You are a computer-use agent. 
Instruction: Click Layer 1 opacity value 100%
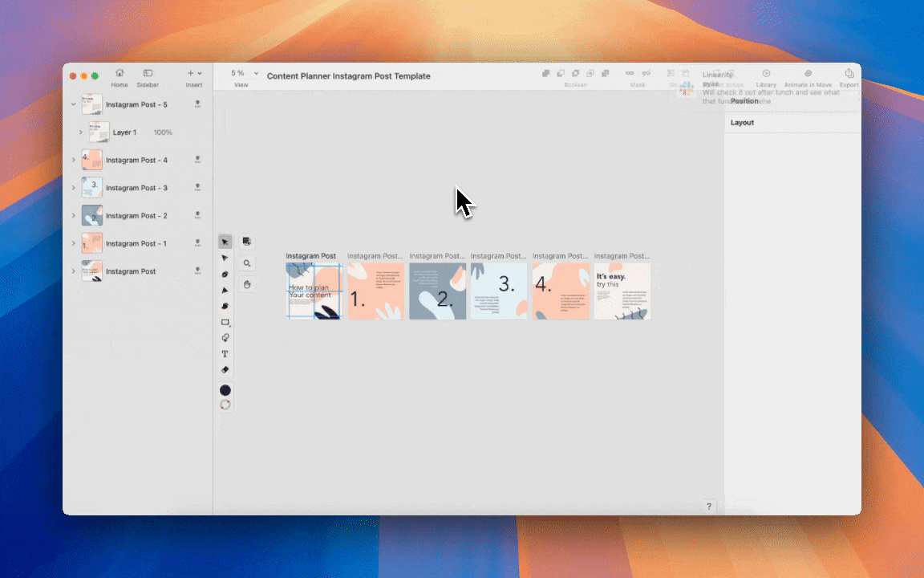pos(163,132)
